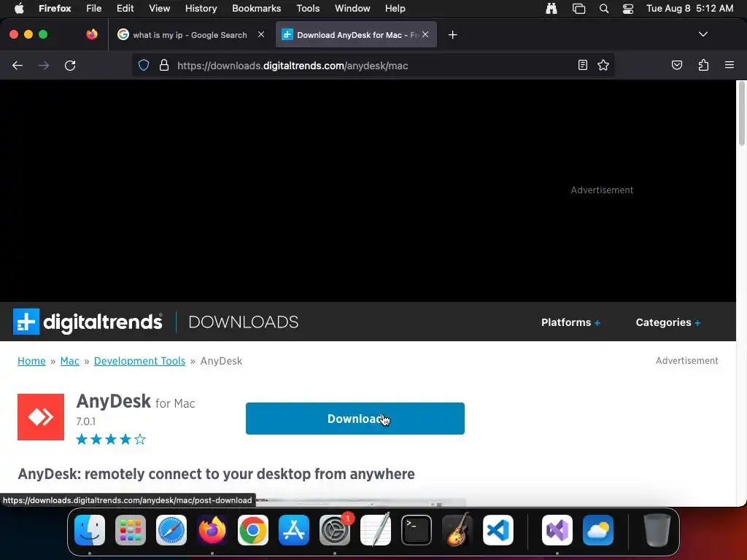
Task: Launch GarageBand from the Dock
Action: coord(457,530)
